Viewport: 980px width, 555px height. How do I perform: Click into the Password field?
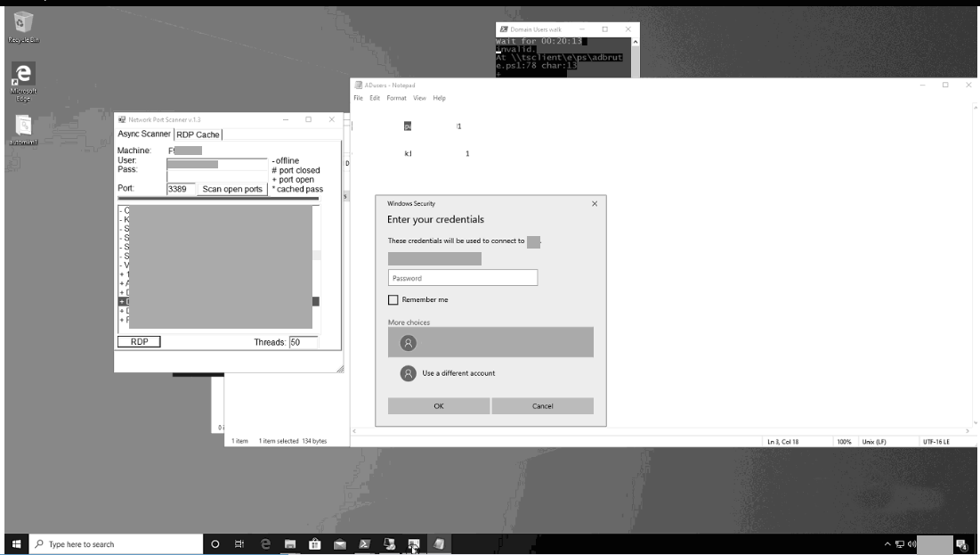click(x=463, y=278)
